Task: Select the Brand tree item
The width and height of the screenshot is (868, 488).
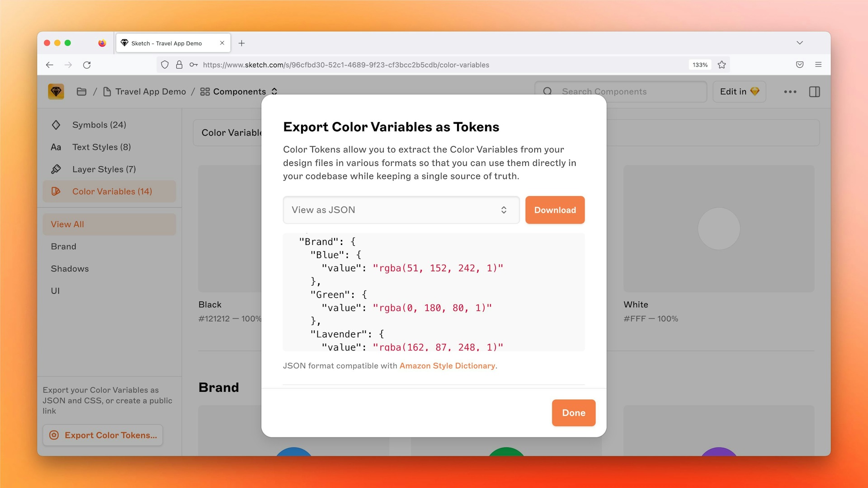Action: [x=64, y=245]
